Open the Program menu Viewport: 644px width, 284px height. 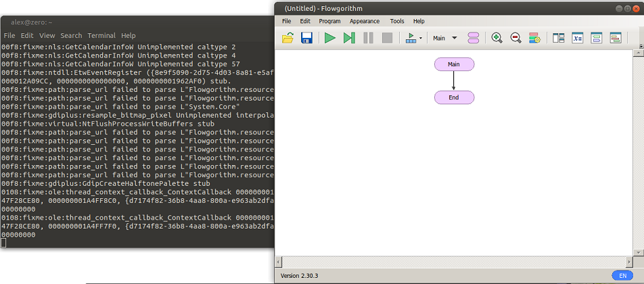(330, 21)
